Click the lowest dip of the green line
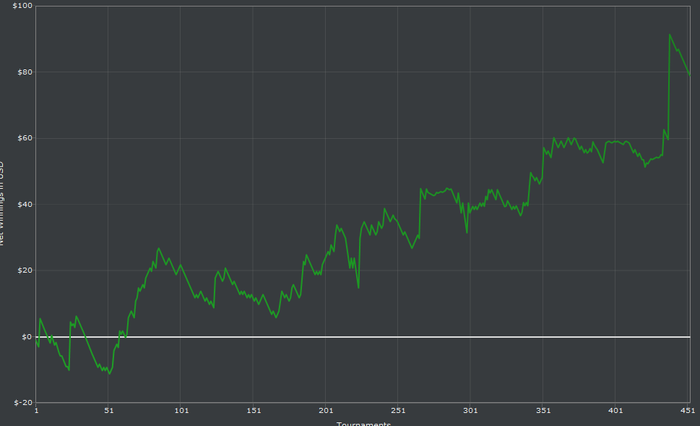This screenshot has height=426, width=700. 109,374
